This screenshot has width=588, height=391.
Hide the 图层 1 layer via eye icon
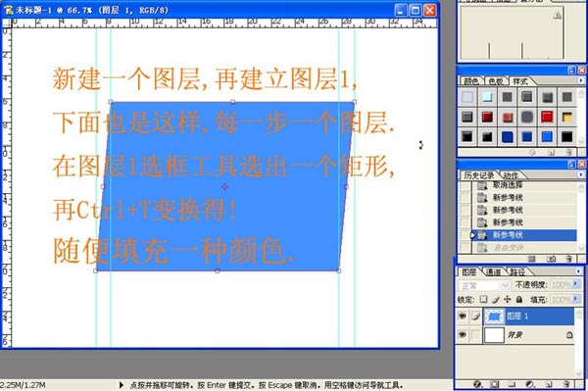[463, 317]
